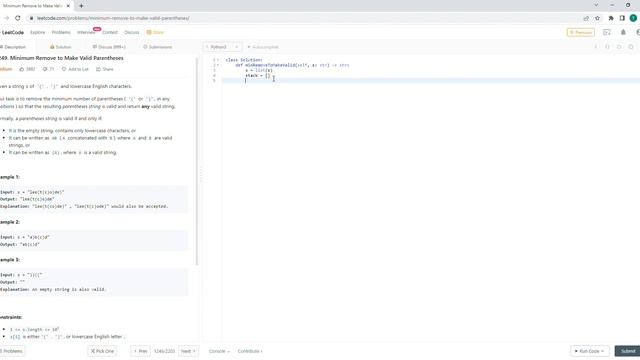Image resolution: width=640 pixels, height=360 pixels.
Task: Open LeetCode notifications bell
Action: pyautogui.click(x=623, y=32)
